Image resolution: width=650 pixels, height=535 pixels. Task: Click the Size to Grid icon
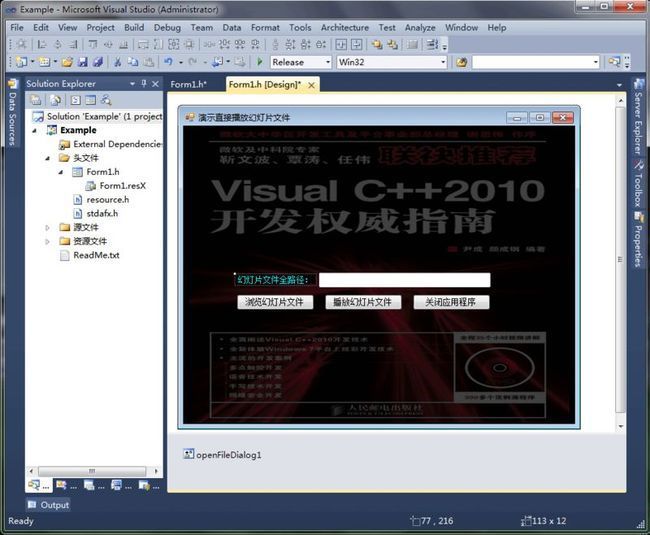coord(189,44)
